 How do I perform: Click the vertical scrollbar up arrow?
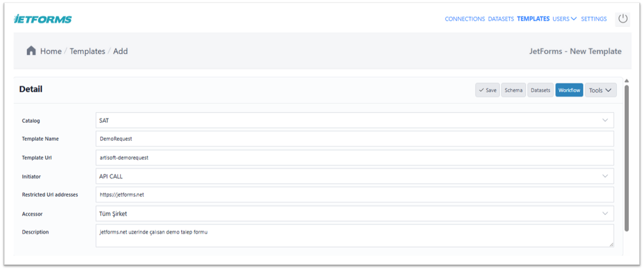pyautogui.click(x=626, y=81)
